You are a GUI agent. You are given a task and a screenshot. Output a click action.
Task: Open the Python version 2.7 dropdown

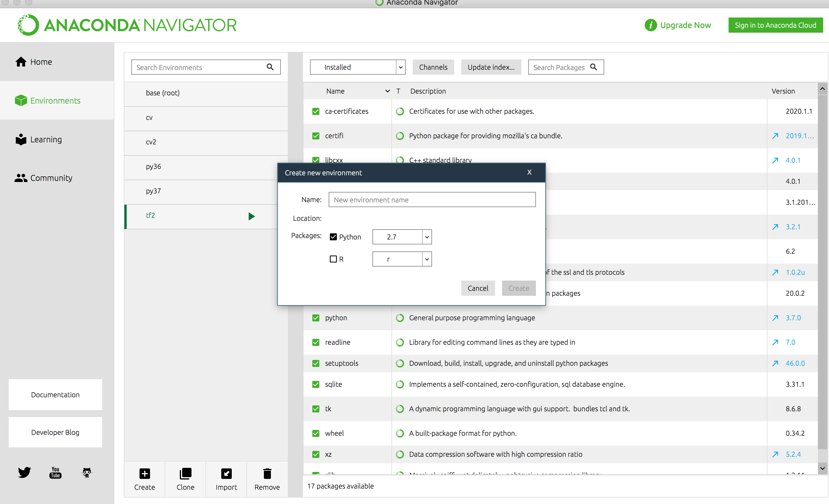[426, 237]
